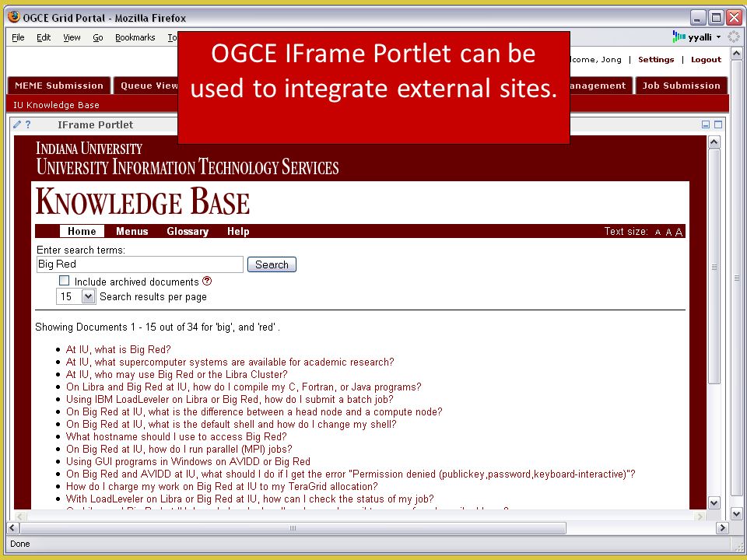Select the largest text size A
Screen dimensions: 747x560
(679, 232)
